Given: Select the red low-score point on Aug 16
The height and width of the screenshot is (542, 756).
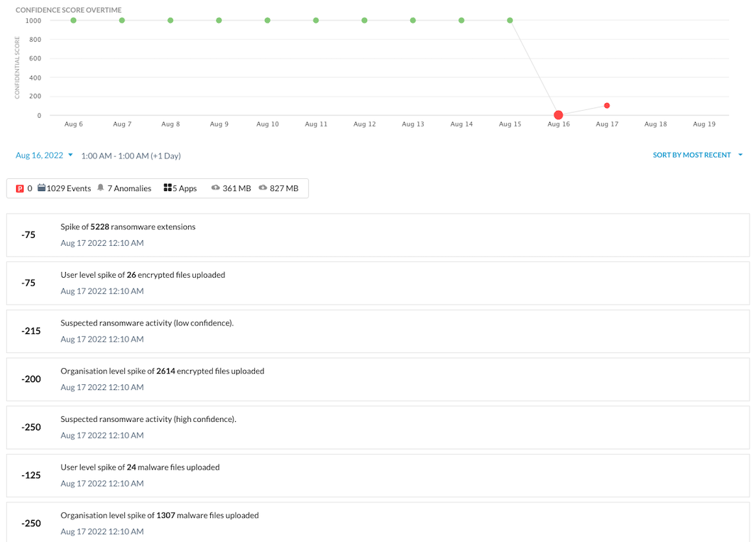Looking at the screenshot, I should 558,114.
